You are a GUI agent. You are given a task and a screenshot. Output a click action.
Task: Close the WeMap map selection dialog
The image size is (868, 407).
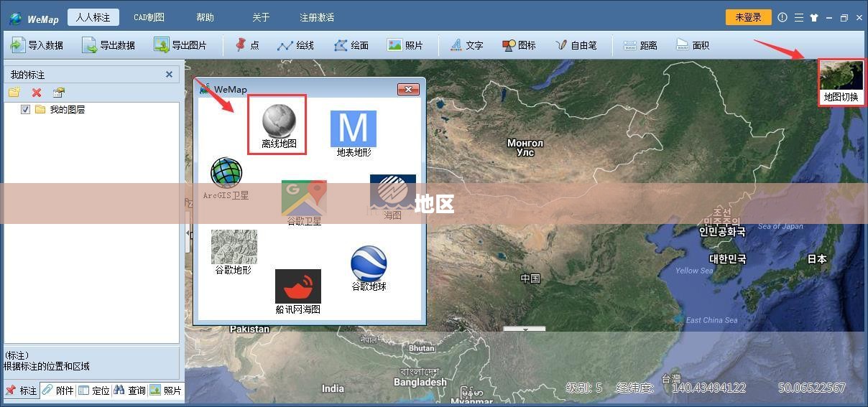click(x=408, y=89)
